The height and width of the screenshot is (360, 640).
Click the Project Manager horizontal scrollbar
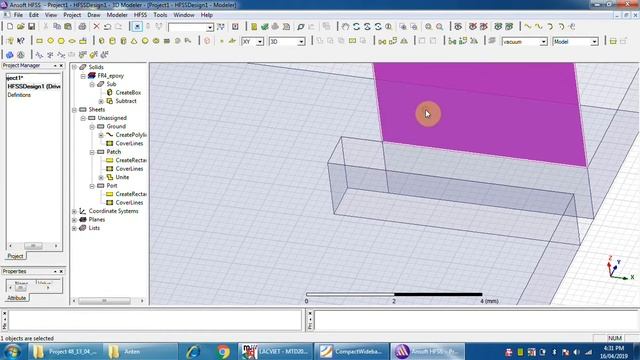pos(33,246)
